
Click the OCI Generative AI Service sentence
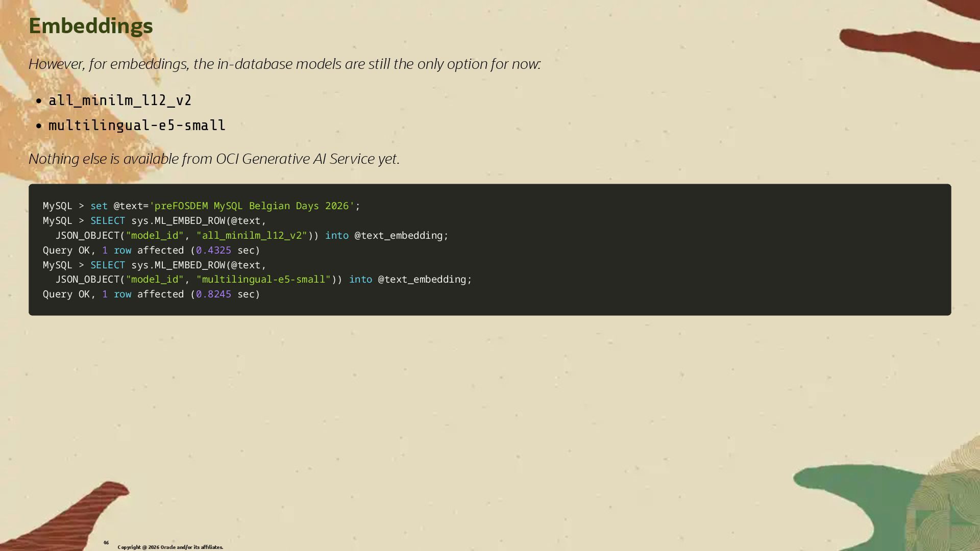pyautogui.click(x=214, y=159)
